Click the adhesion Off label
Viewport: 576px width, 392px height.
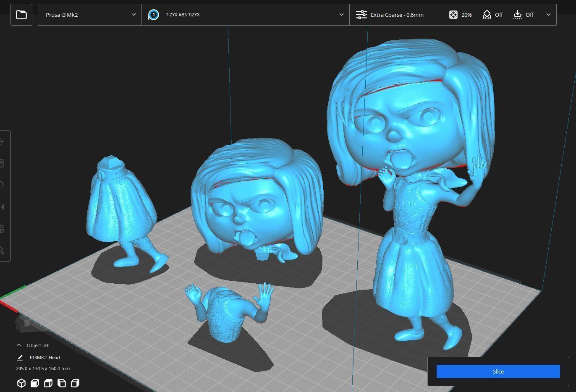529,15
